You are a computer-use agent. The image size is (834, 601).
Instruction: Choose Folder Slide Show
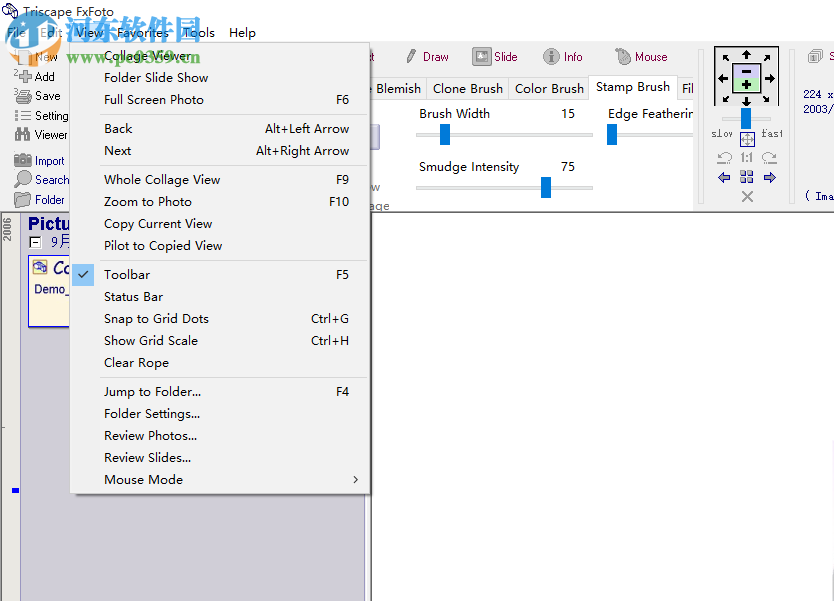click(x=220, y=78)
